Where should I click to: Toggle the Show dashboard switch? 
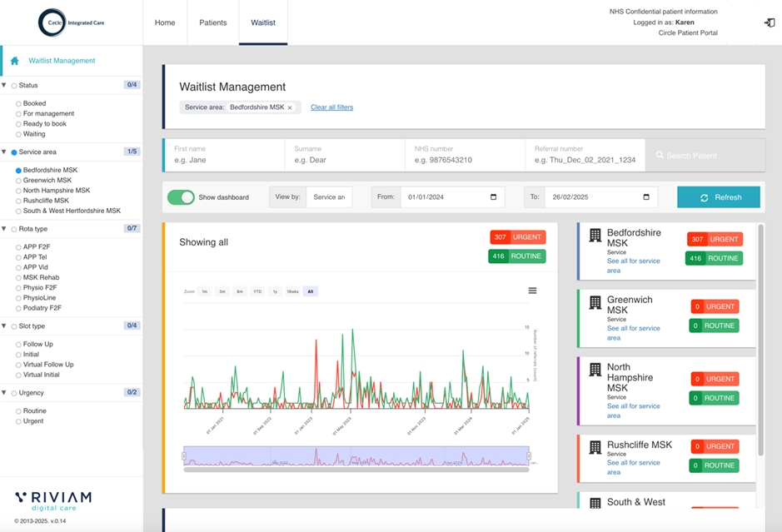(x=181, y=197)
